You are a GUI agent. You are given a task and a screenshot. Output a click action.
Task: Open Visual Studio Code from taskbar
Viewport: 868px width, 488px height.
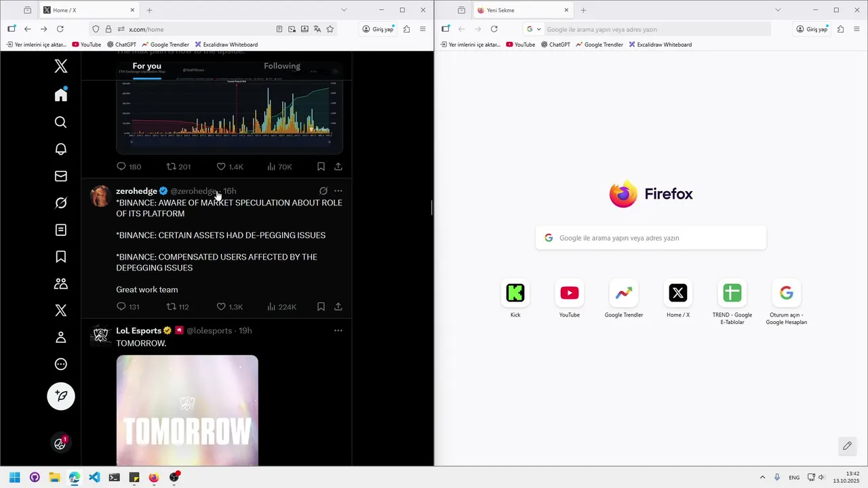94,477
